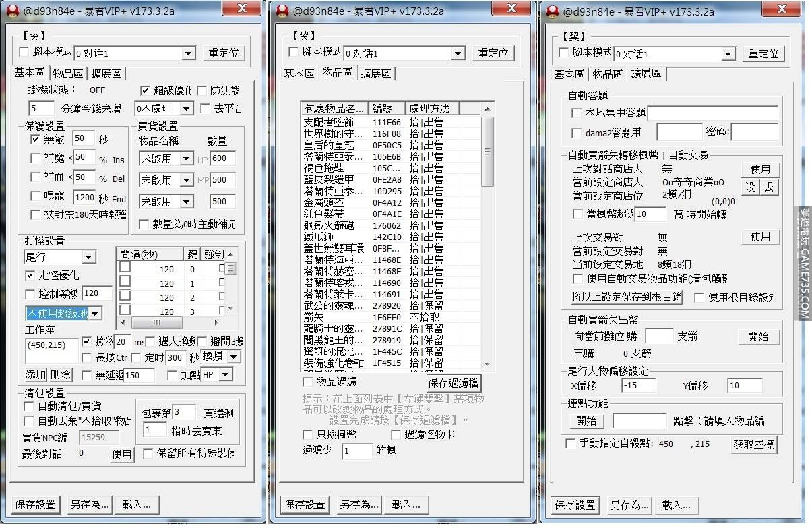Click the 将以上設定保存到根目錄 button
This screenshot has width=812, height=528.
pos(627,297)
